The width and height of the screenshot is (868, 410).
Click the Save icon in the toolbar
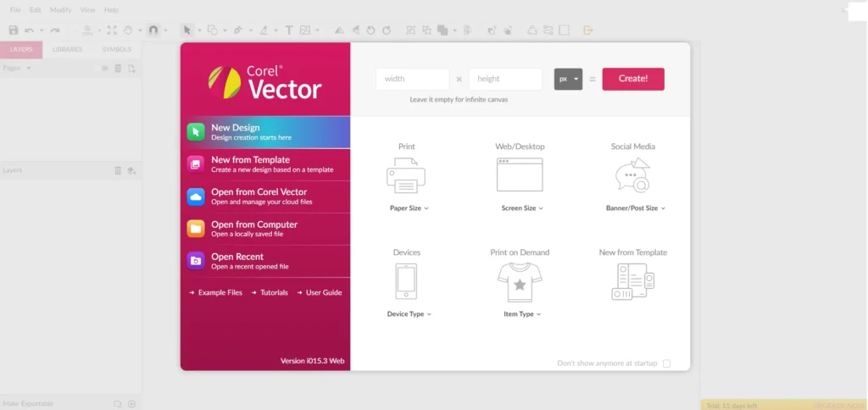pos(14,30)
